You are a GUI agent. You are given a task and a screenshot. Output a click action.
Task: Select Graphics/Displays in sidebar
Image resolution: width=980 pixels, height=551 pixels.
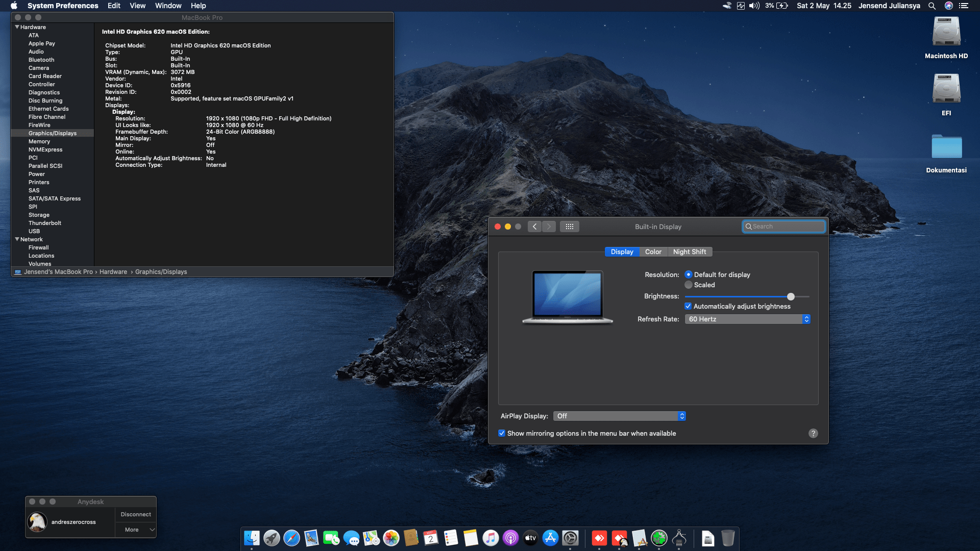(x=53, y=133)
